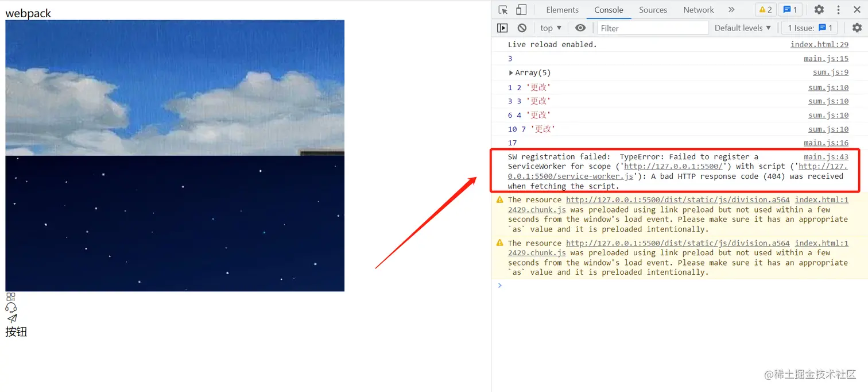Open source link sum.js:9
The image size is (868, 392).
click(x=830, y=72)
